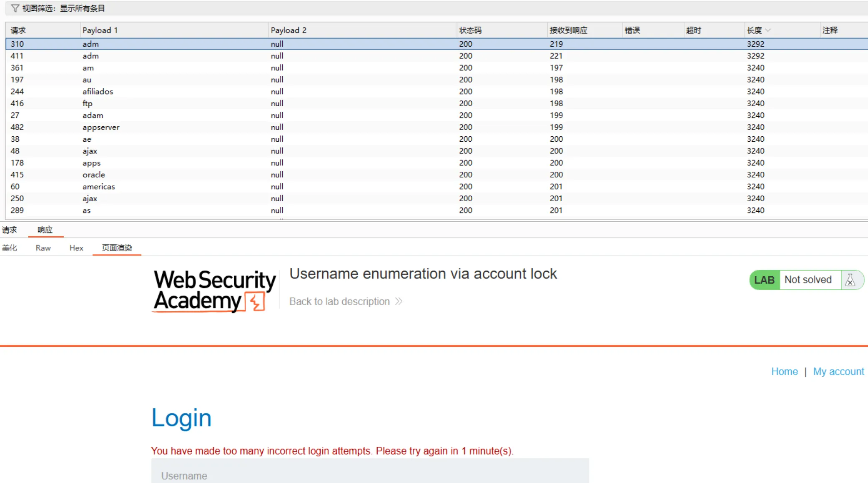Switch to the 请求 tab

(9, 230)
